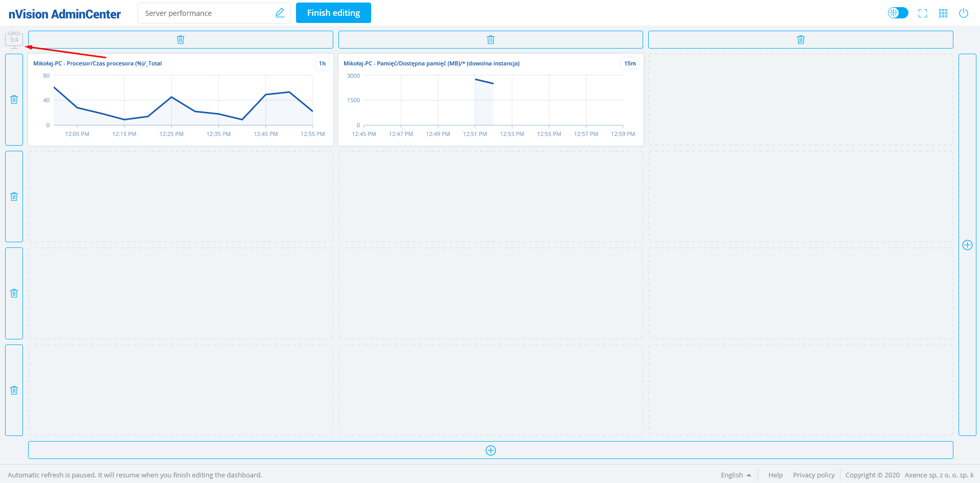
Task: Expand the English language dropdown
Action: pos(736,475)
